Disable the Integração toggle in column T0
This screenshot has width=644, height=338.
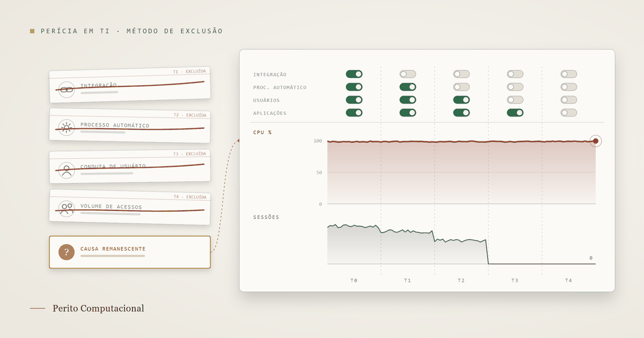pos(354,74)
